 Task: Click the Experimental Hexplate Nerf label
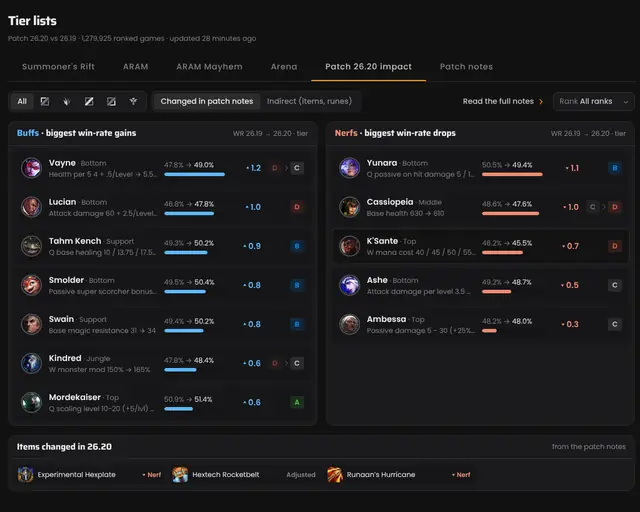(x=151, y=475)
